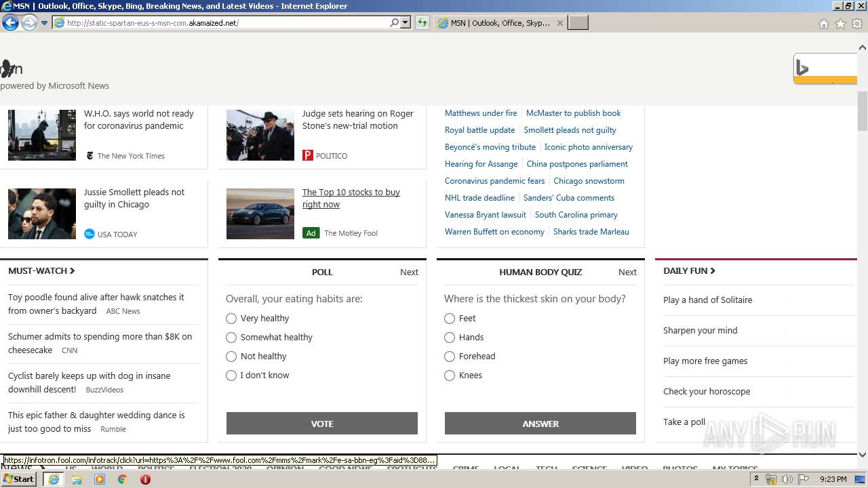This screenshot has height=488, width=868.
Task: Select Not healthy poll option
Action: click(x=231, y=357)
